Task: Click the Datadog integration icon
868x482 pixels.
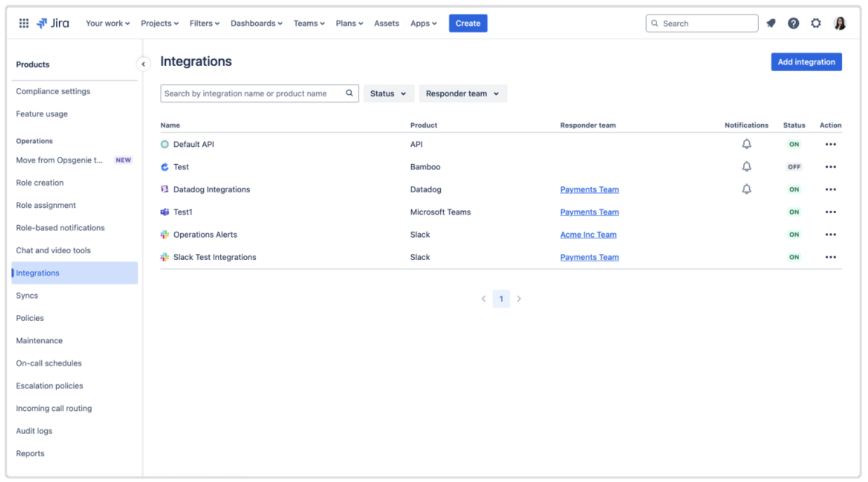Action: (x=164, y=189)
